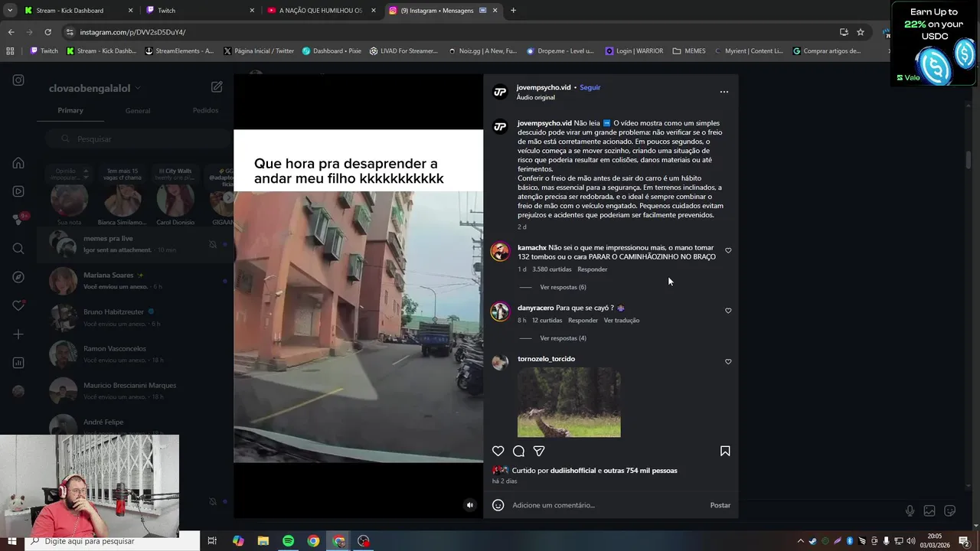Open StreamElements bookmark

[x=178, y=51]
